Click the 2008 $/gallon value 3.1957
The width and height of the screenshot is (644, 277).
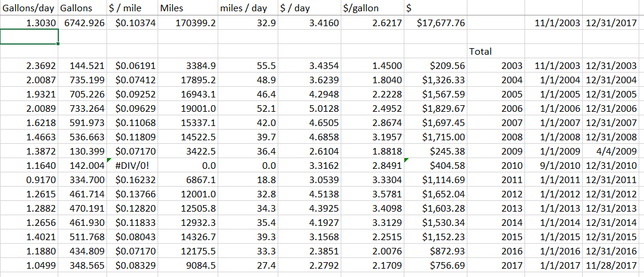click(387, 137)
